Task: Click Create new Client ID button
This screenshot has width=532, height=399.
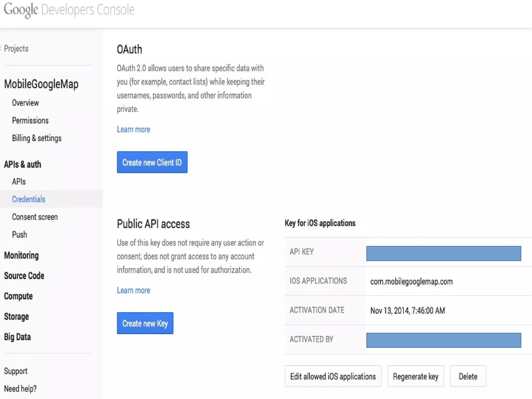Action: tap(152, 162)
